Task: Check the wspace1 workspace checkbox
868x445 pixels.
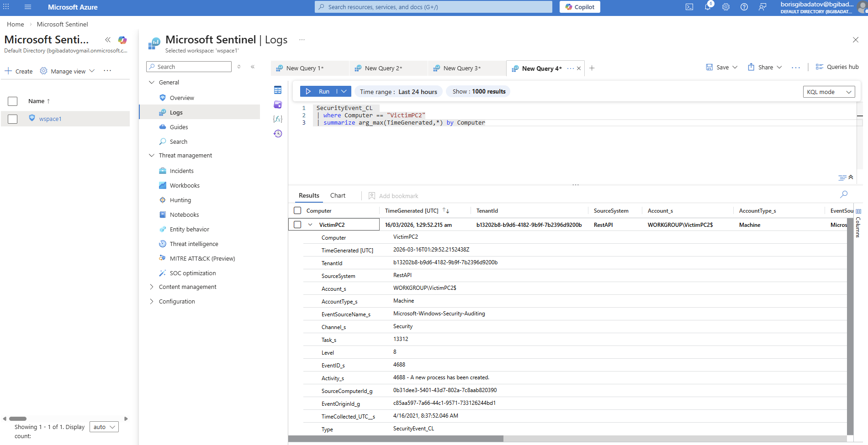Action: [13, 119]
